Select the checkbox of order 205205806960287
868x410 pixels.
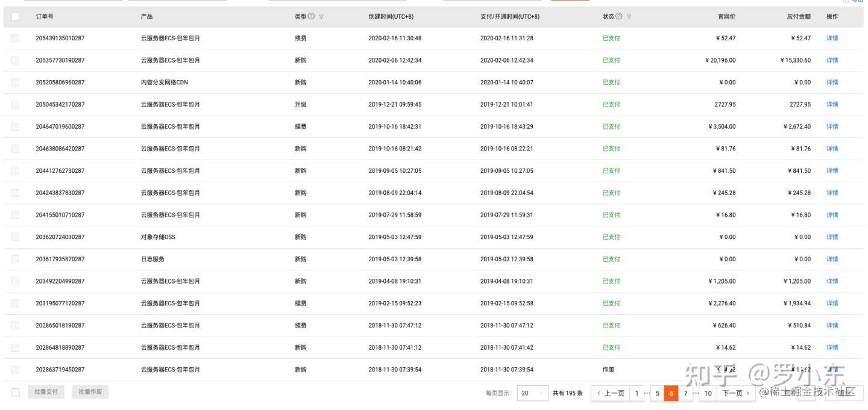(x=15, y=82)
